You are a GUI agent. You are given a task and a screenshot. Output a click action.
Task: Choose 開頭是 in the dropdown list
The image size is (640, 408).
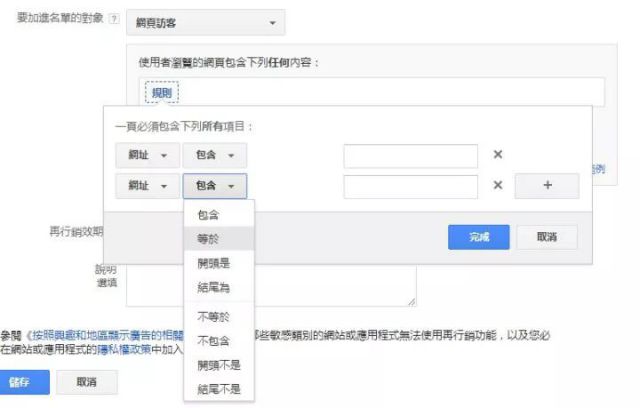coord(213,263)
